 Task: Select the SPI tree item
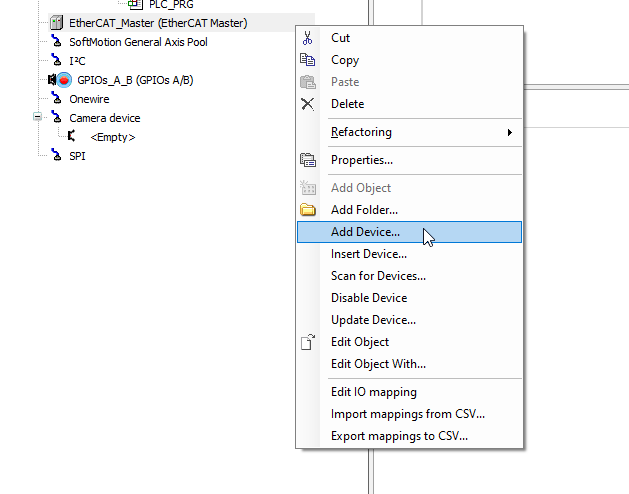tap(77, 156)
